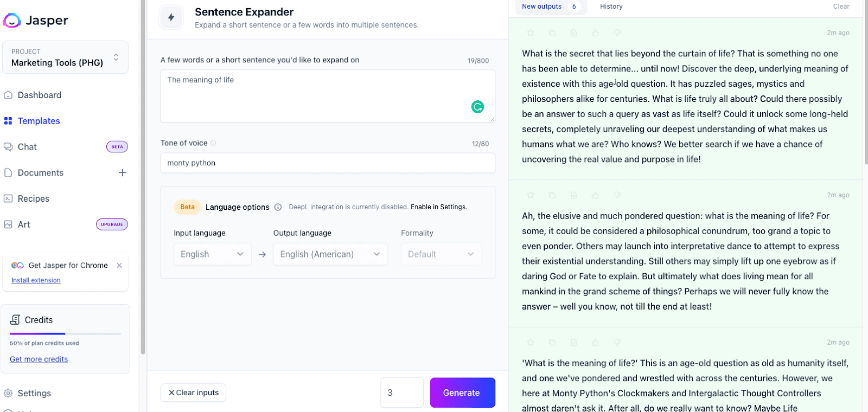
Task: Switch to the History tab
Action: (x=611, y=7)
